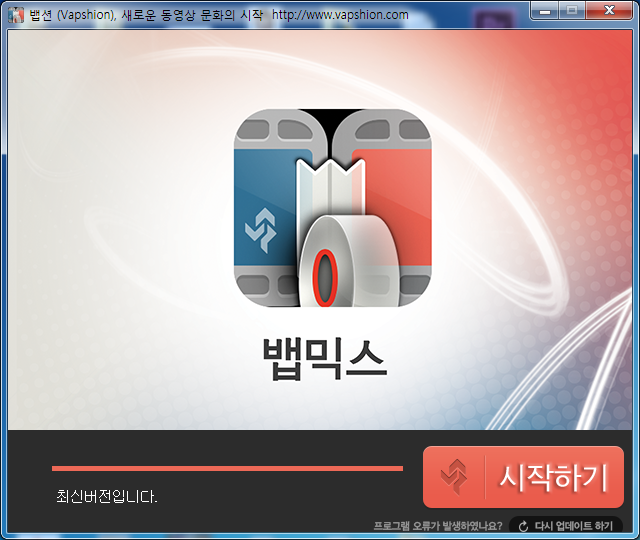640x540 pixels.
Task: Close the Vapshion window
Action: (x=609, y=11)
